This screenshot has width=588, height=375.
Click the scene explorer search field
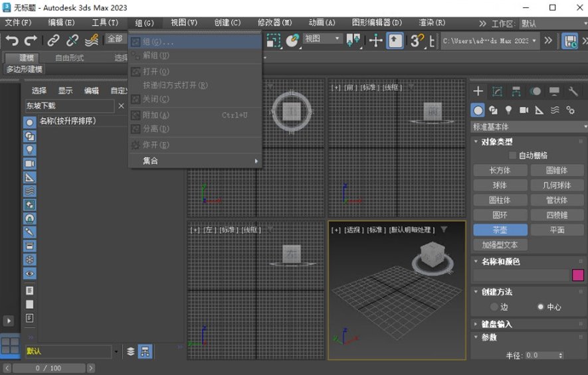70,106
